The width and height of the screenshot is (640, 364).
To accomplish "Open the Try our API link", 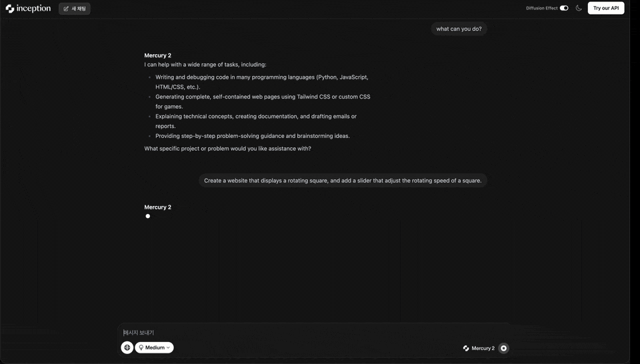I will pyautogui.click(x=605, y=8).
